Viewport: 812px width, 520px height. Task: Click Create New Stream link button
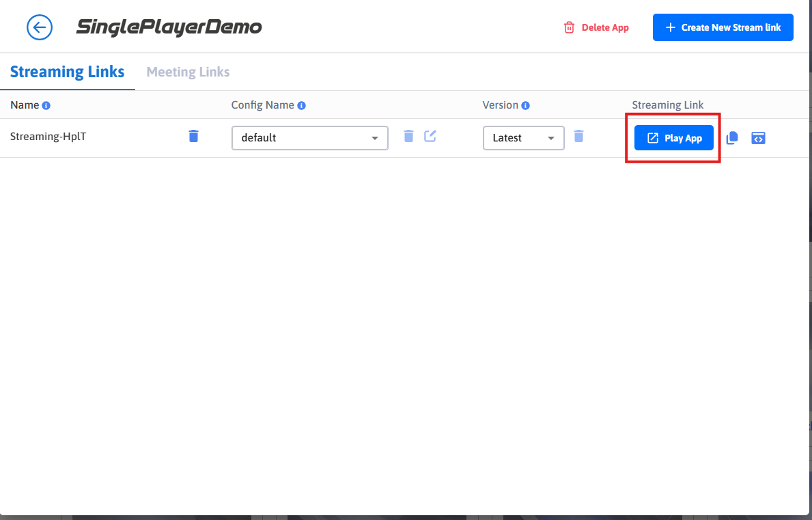tap(723, 27)
